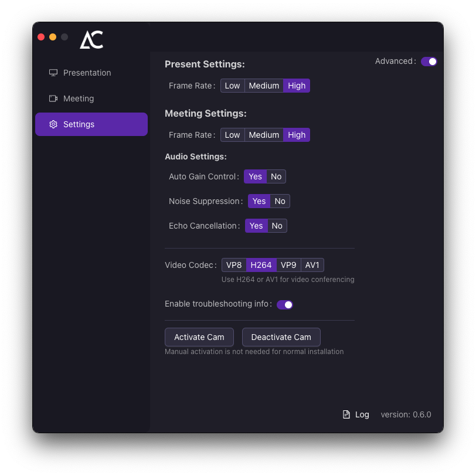This screenshot has width=476, height=476.
Task: Set Meeting frame rate to Medium
Action: click(x=264, y=135)
